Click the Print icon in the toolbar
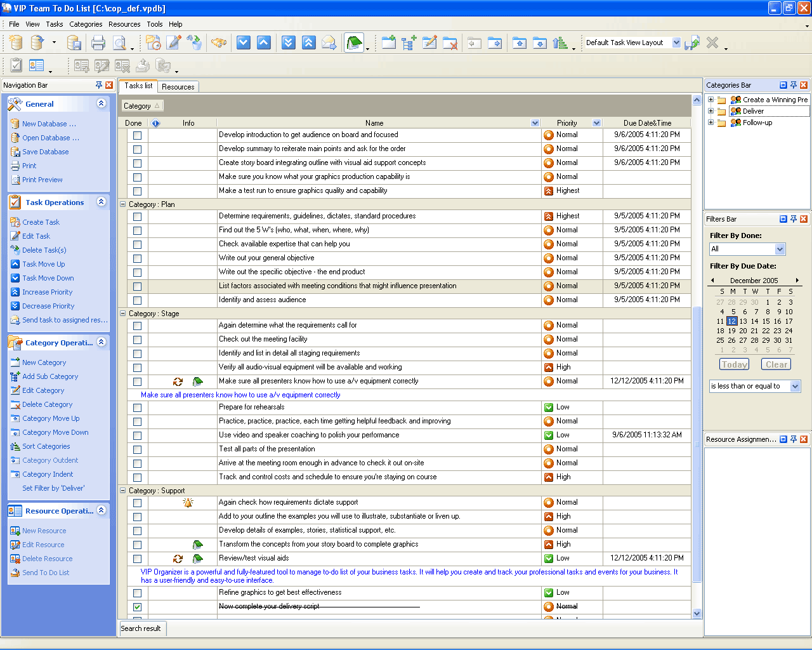812x650 pixels. 98,43
